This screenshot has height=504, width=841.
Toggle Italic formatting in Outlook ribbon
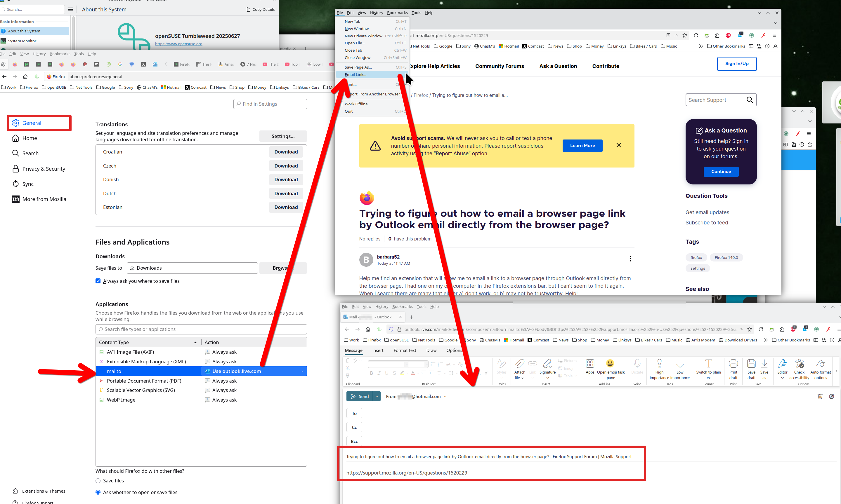[379, 373]
